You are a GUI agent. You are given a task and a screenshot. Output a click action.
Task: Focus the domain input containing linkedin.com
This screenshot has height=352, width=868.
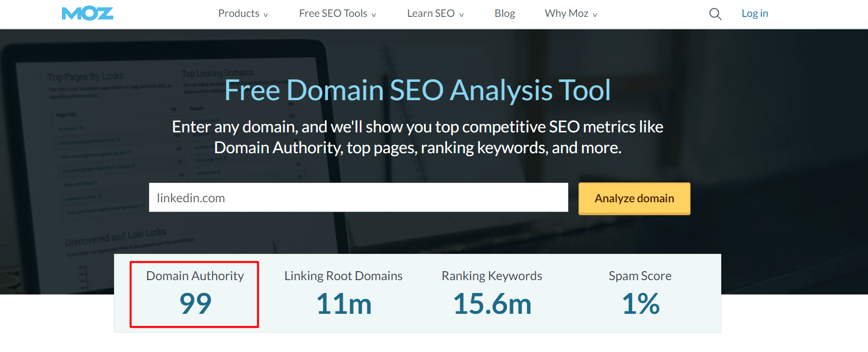pos(358,197)
